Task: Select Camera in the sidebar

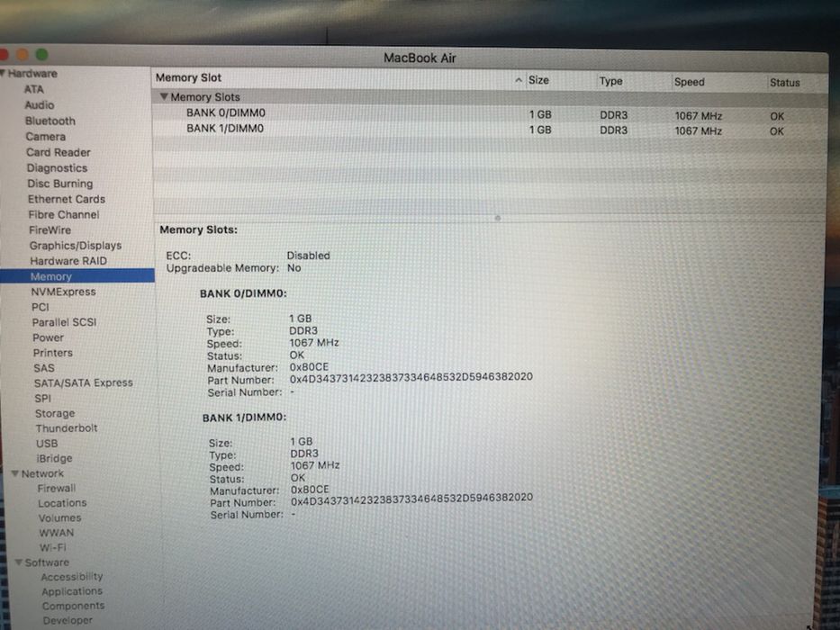Action: pos(46,137)
